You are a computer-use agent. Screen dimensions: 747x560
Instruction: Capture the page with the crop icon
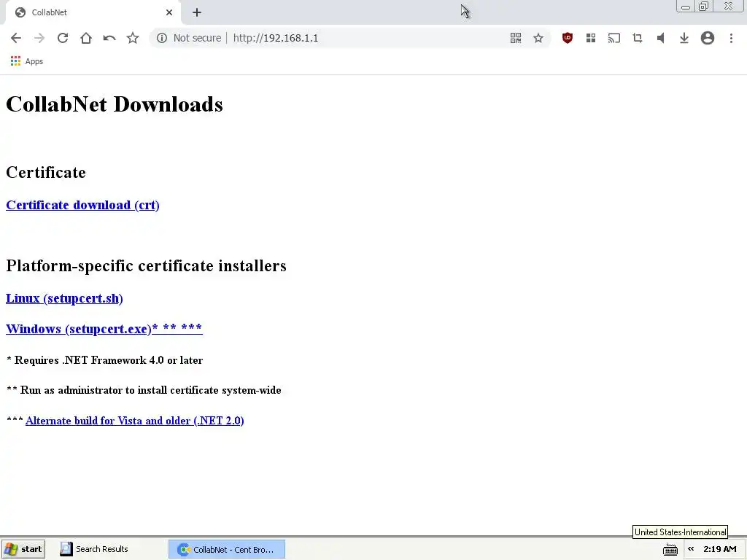point(638,38)
